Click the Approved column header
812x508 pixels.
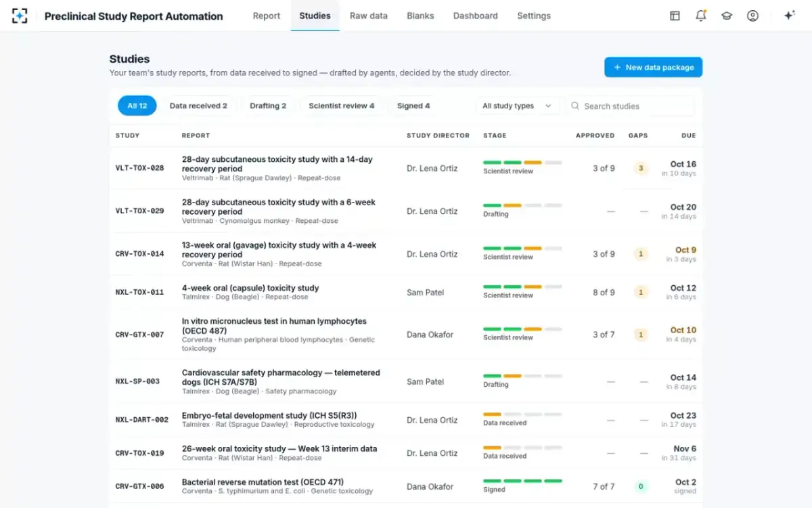tap(595, 135)
